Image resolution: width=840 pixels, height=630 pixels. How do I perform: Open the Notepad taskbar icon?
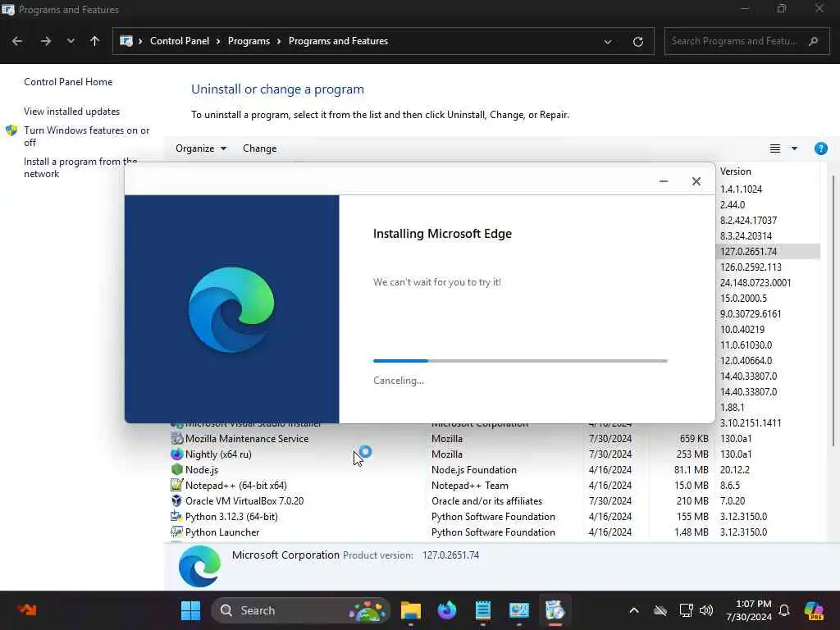click(482, 610)
